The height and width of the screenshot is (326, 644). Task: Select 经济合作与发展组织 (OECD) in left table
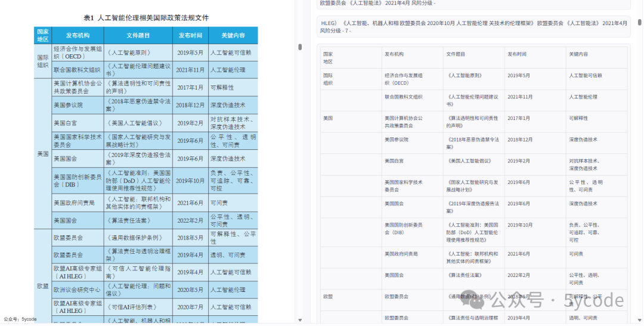click(x=78, y=53)
